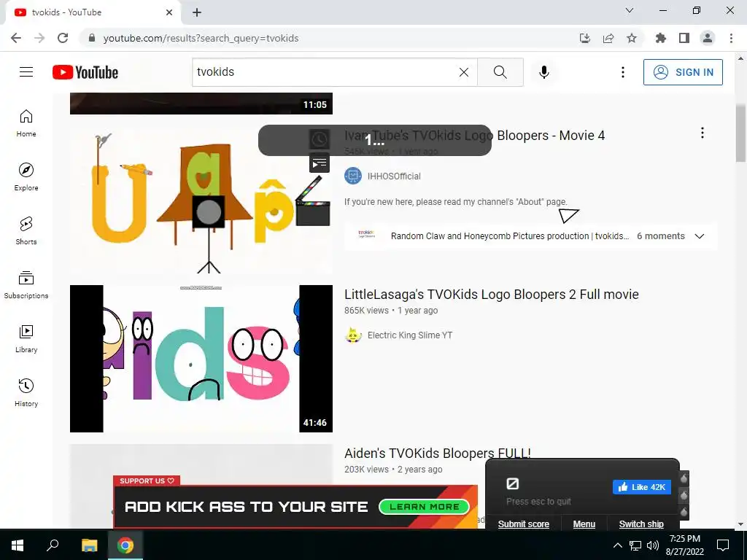Add to queue icon on Ivan Tube thumbnail

pyautogui.click(x=320, y=164)
